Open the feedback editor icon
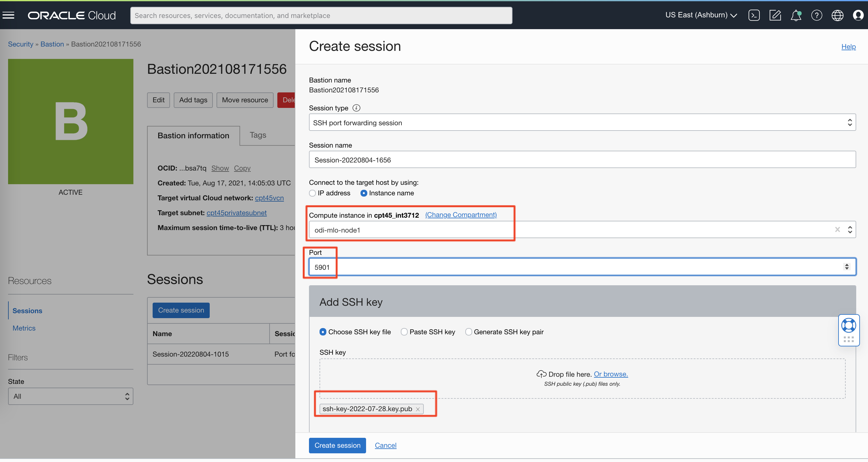This screenshot has width=868, height=462. click(775, 15)
